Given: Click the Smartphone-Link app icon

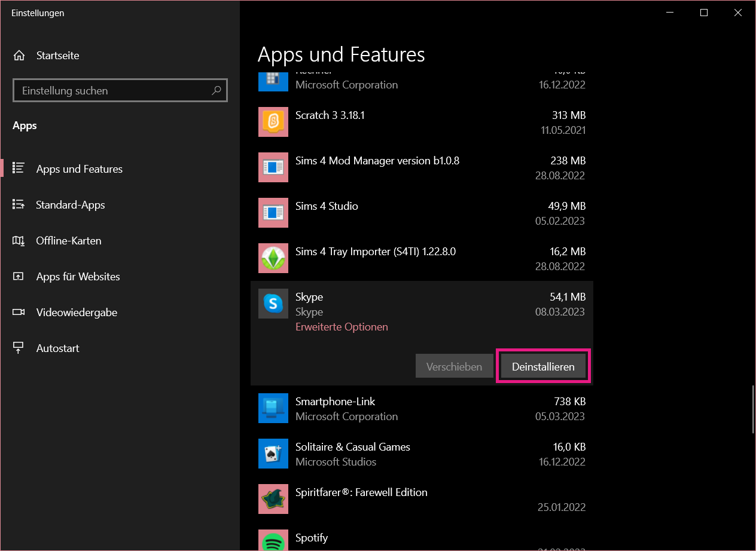Looking at the screenshot, I should pyautogui.click(x=273, y=408).
